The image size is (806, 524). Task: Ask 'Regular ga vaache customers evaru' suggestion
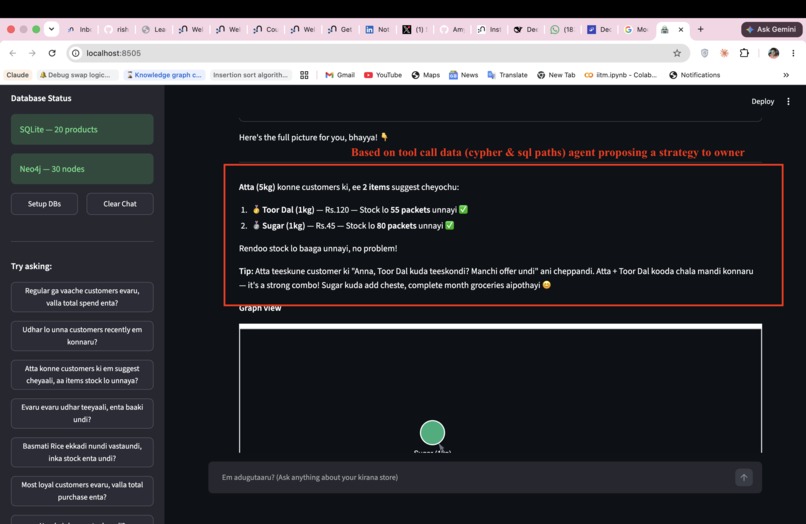[82, 297]
